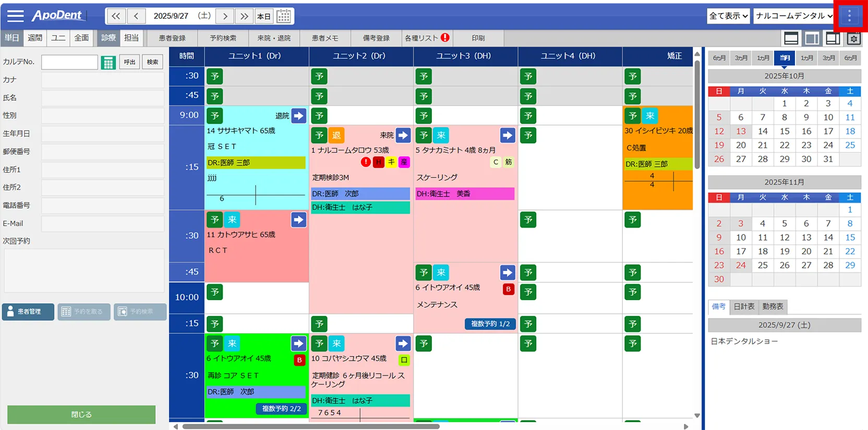Expand the 全て表示 dropdown
The width and height of the screenshot is (868, 430).
pyautogui.click(x=728, y=16)
